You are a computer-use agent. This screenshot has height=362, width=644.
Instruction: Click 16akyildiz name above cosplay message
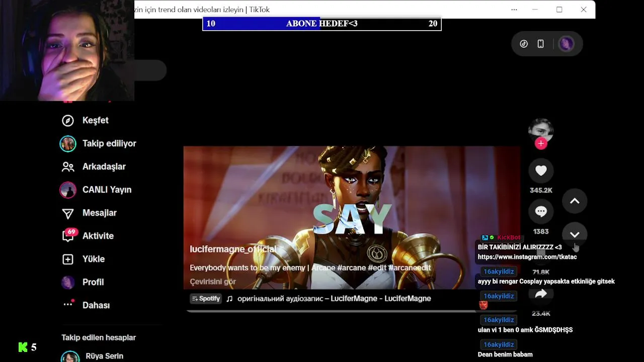[x=499, y=271]
